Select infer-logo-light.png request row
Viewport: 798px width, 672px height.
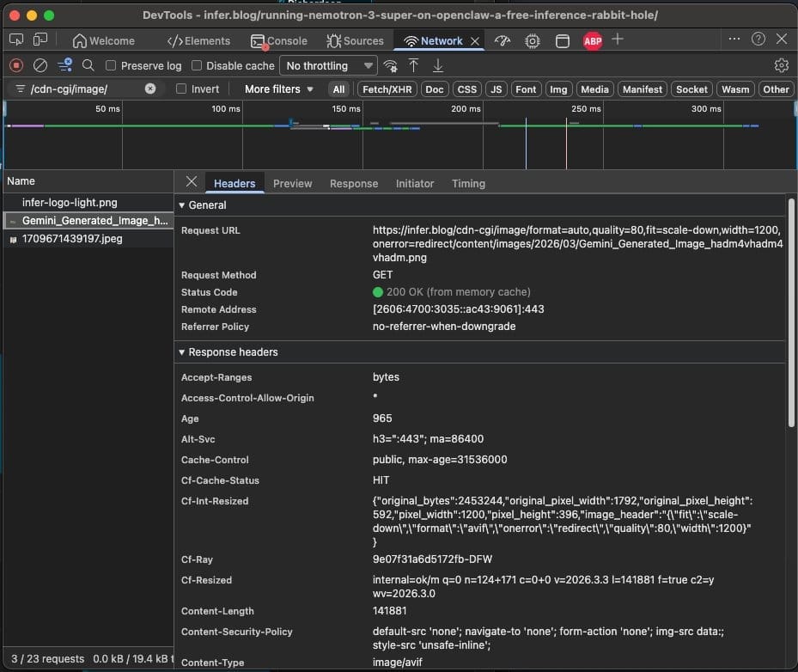point(88,202)
